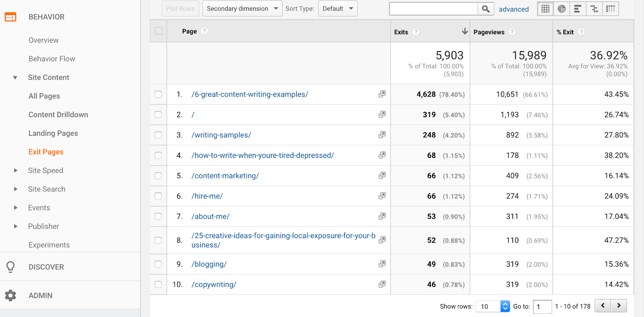644x317 pixels.
Task: Open the /hire-me/ page link
Action: 207,196
